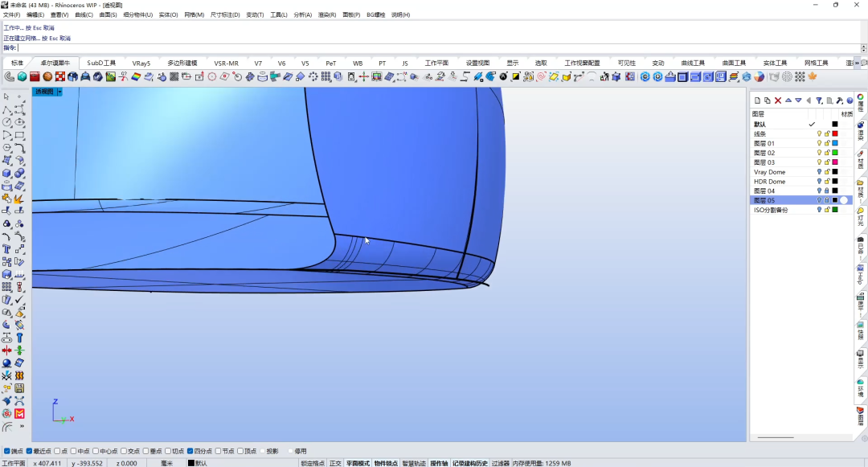Toggle 物件锁点 in the status bar
Image resolution: width=868 pixels, height=467 pixels.
coord(386,463)
